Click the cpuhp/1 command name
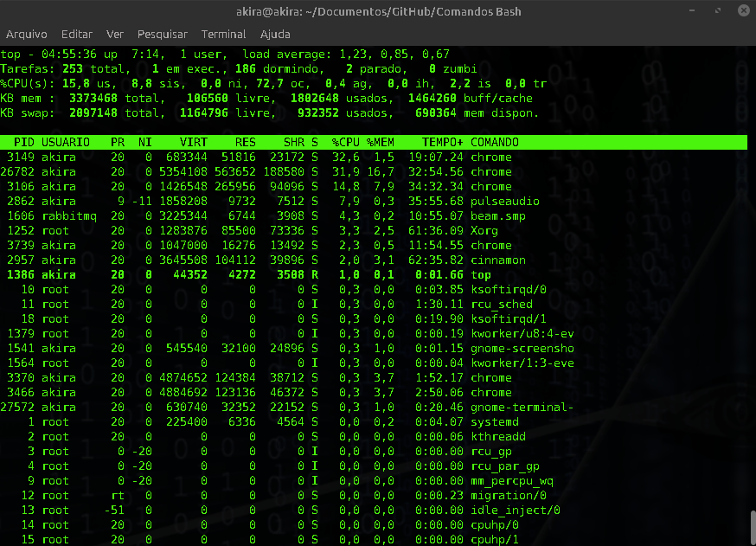Screen dimensions: 756x546 click(x=495, y=540)
